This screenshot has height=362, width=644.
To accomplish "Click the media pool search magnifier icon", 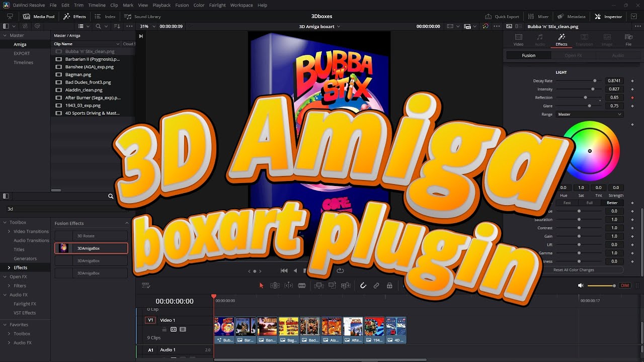I will coord(99,26).
